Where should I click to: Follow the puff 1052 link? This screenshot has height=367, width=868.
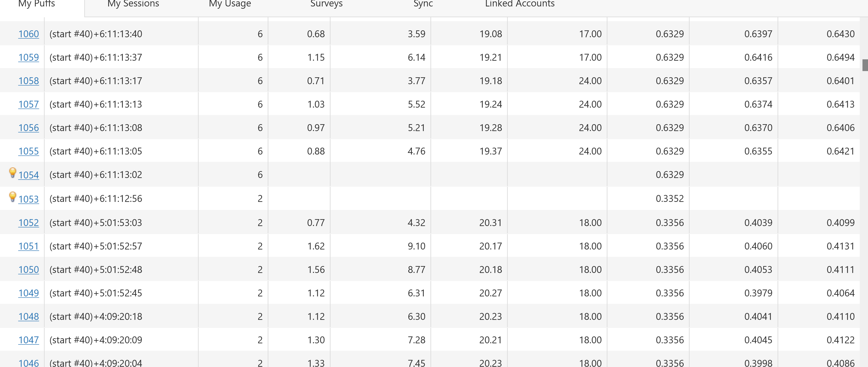coord(29,223)
